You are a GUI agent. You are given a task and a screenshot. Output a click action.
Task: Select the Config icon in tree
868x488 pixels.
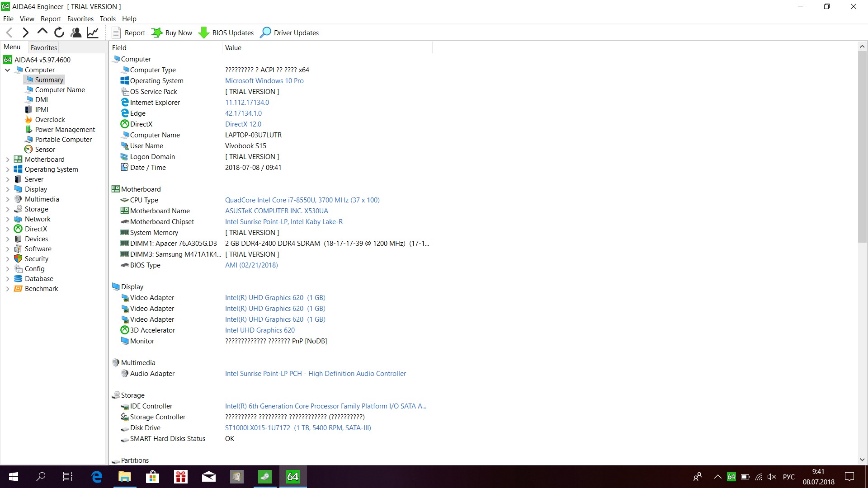18,269
